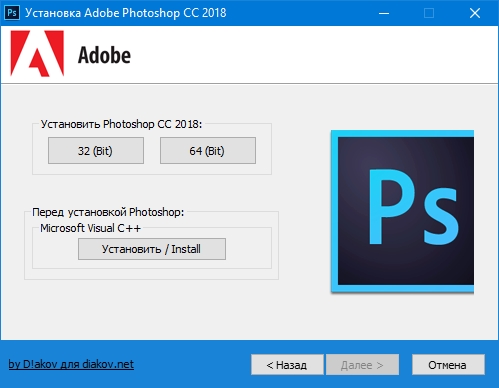Click the greyed-out maximize window button
The height and width of the screenshot is (388, 499).
429,13
